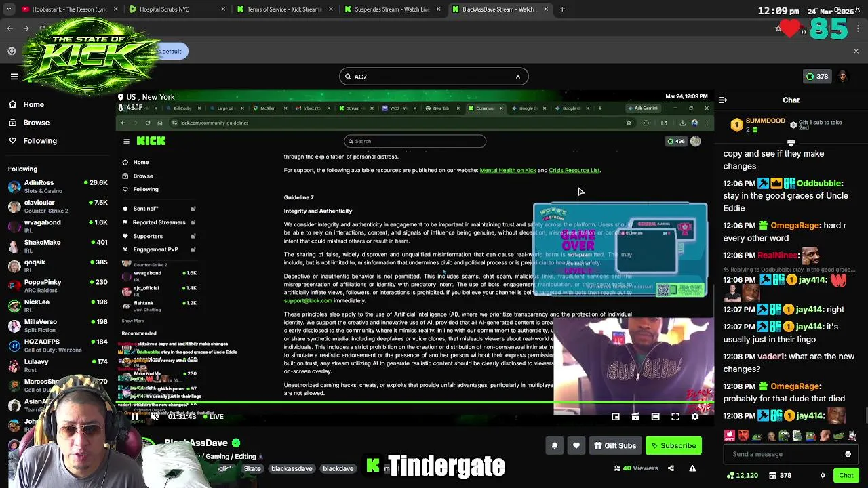
Task: Expand the pinned gift sub banner arrow
Action: [791, 144]
